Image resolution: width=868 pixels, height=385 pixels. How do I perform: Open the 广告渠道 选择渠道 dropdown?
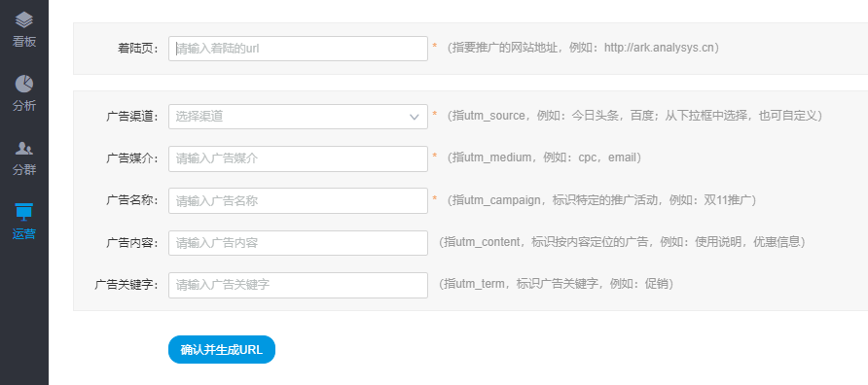click(x=298, y=117)
